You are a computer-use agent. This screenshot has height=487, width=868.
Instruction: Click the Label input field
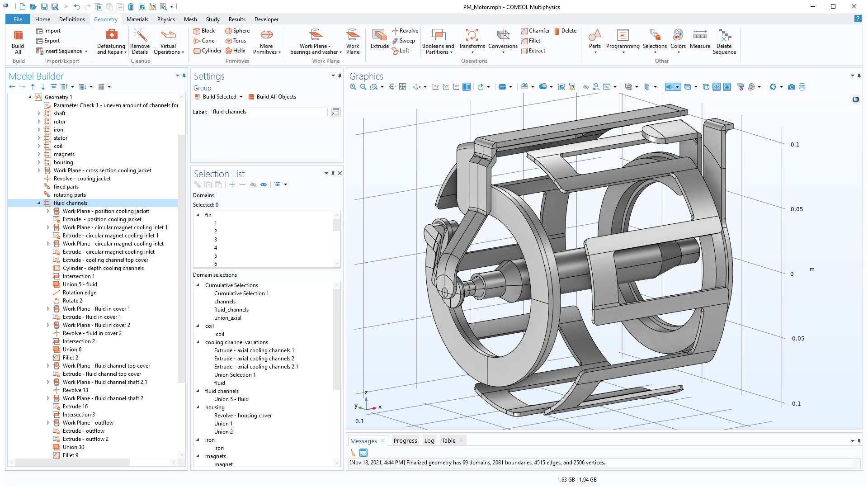(x=269, y=112)
